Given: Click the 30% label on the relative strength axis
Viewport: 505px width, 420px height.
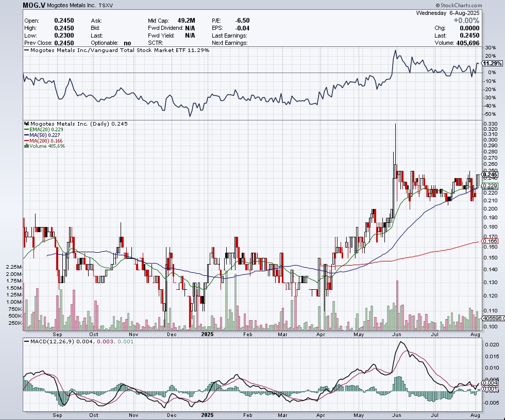Looking at the screenshot, I should 491,47.
